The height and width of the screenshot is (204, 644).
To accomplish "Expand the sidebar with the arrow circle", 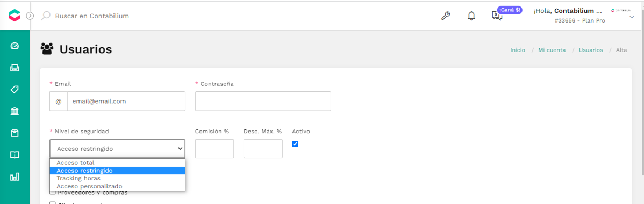I will pyautogui.click(x=30, y=16).
